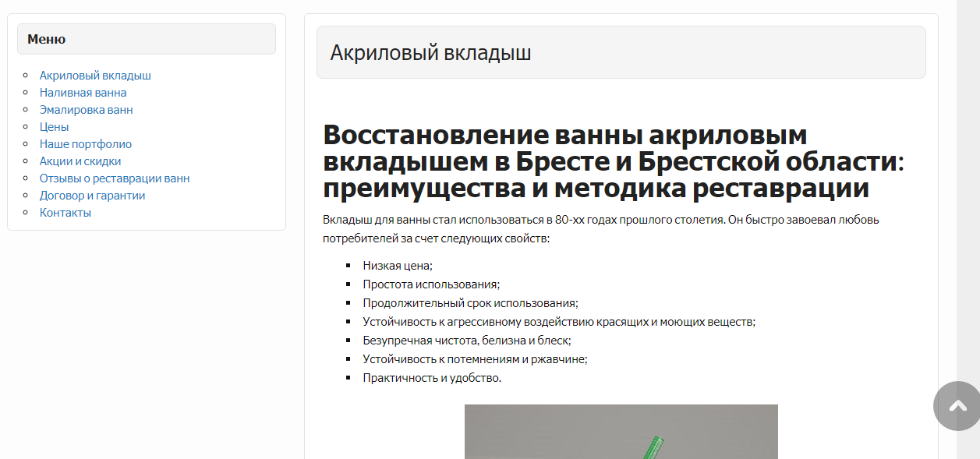Click the main heading Восстановление ванны акриловым вкладышем
This screenshot has width=980, height=459.
pyautogui.click(x=614, y=161)
